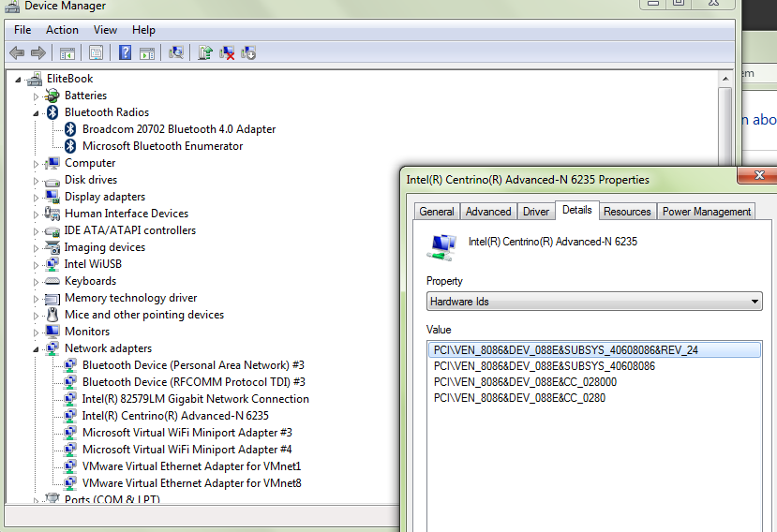Click the Monitors category icon
The height and width of the screenshot is (532, 777).
coord(52,332)
